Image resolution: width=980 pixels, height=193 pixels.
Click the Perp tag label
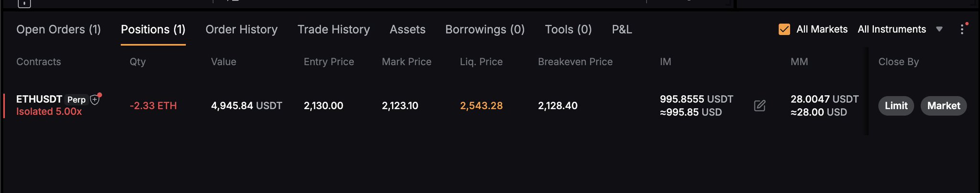point(77,100)
